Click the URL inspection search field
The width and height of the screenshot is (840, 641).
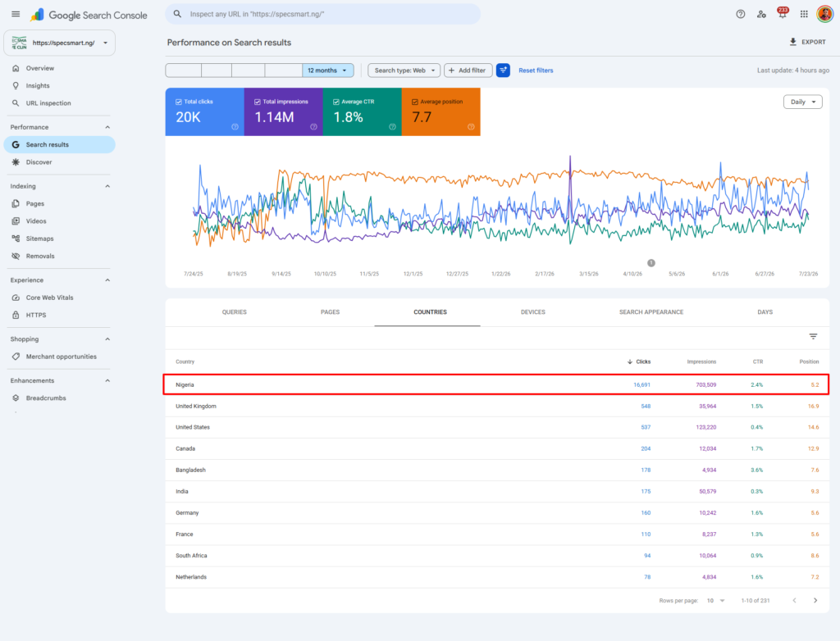323,14
